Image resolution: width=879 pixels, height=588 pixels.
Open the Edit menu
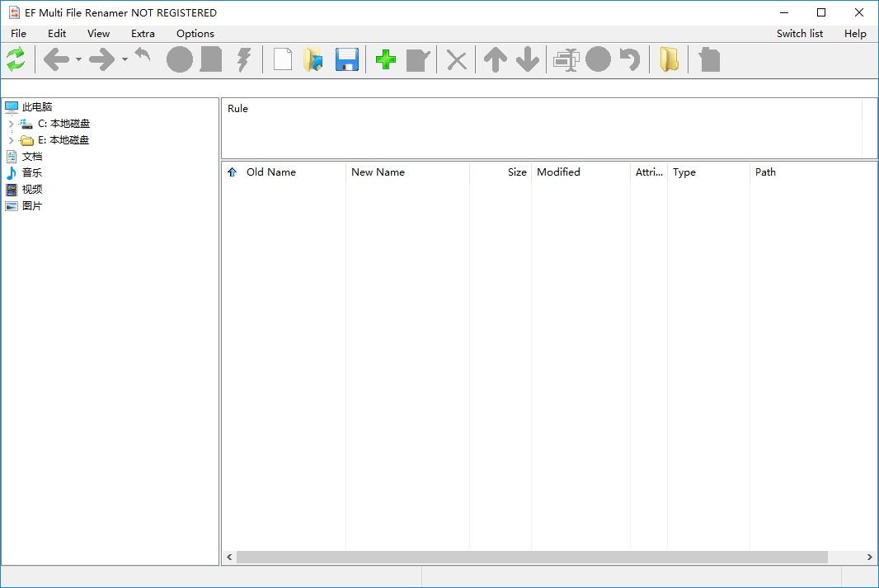click(57, 34)
